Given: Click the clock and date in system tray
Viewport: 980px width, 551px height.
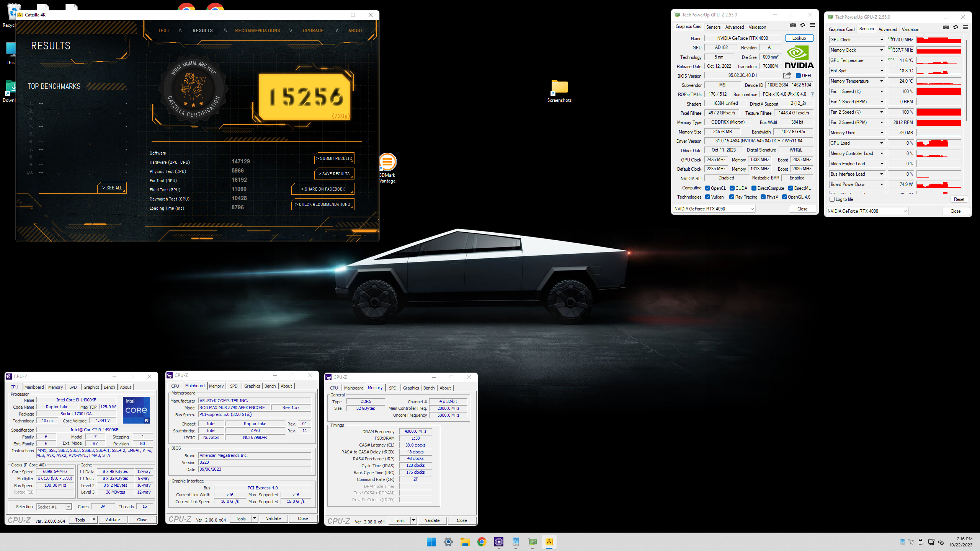Looking at the screenshot, I should point(961,542).
